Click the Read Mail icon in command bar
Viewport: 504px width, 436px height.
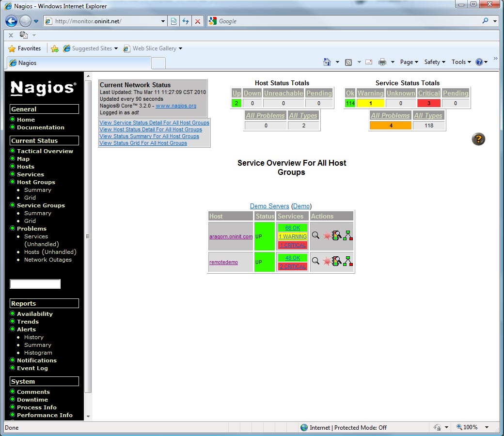coord(369,62)
